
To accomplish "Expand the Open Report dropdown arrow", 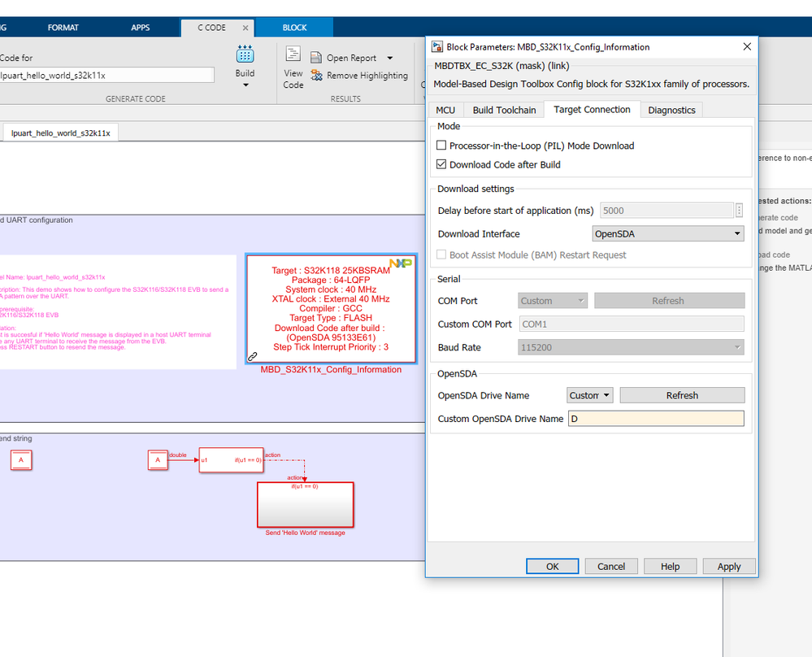I will (390, 58).
